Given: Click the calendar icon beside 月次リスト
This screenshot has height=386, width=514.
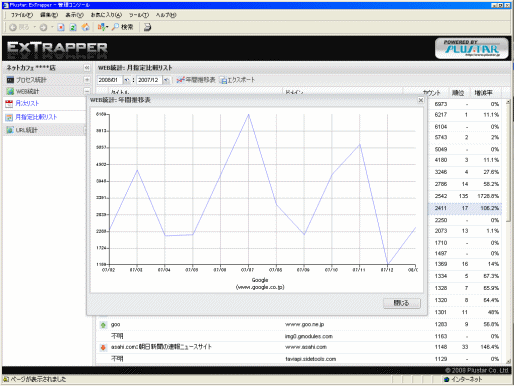Looking at the screenshot, I should click(9, 104).
